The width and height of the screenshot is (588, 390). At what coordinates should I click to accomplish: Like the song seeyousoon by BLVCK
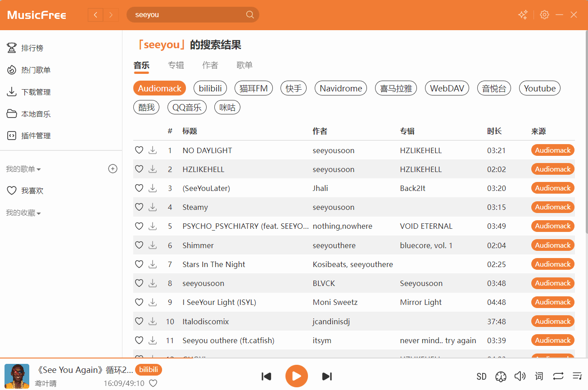point(139,283)
